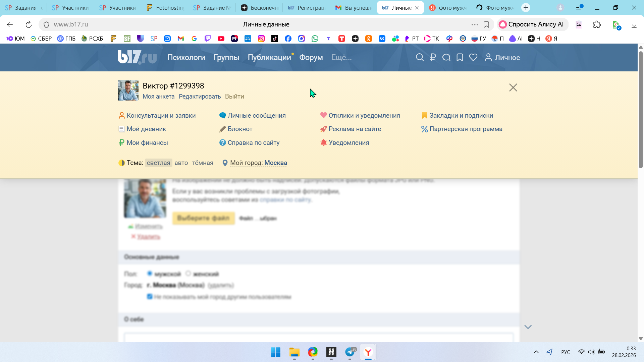
Task: Select the светлая light theme option
Action: [x=158, y=163]
